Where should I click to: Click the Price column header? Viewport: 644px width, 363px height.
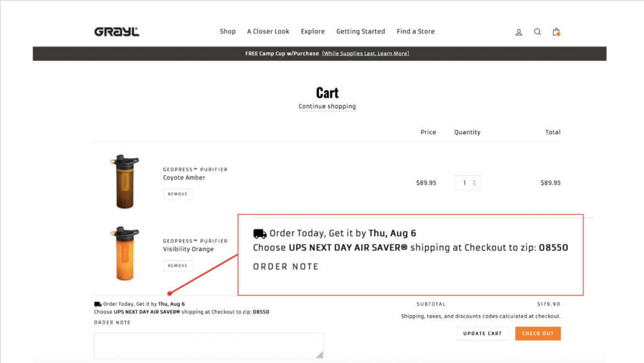[428, 132]
